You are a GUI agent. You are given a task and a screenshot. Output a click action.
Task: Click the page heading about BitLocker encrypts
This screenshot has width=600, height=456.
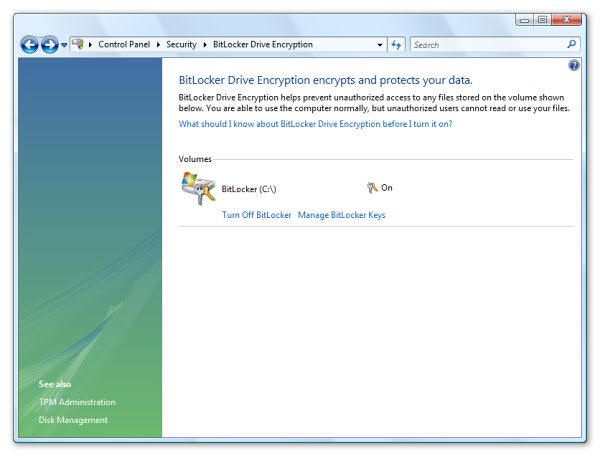(326, 80)
